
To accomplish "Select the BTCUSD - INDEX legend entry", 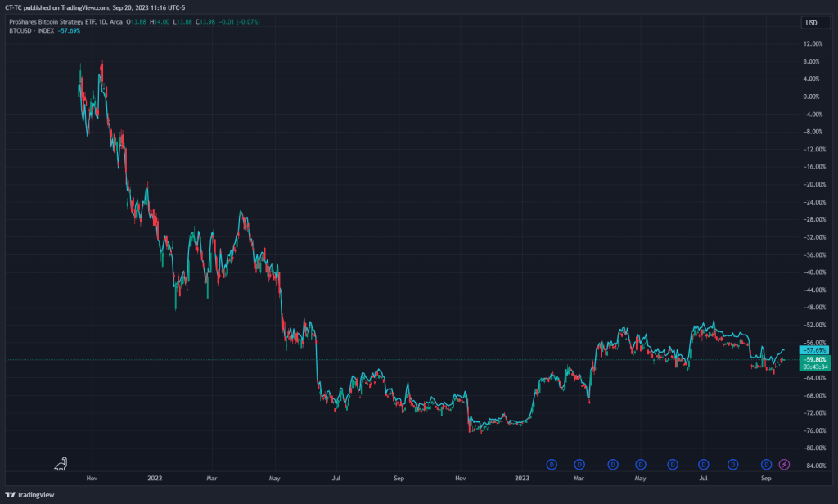I will click(x=32, y=30).
